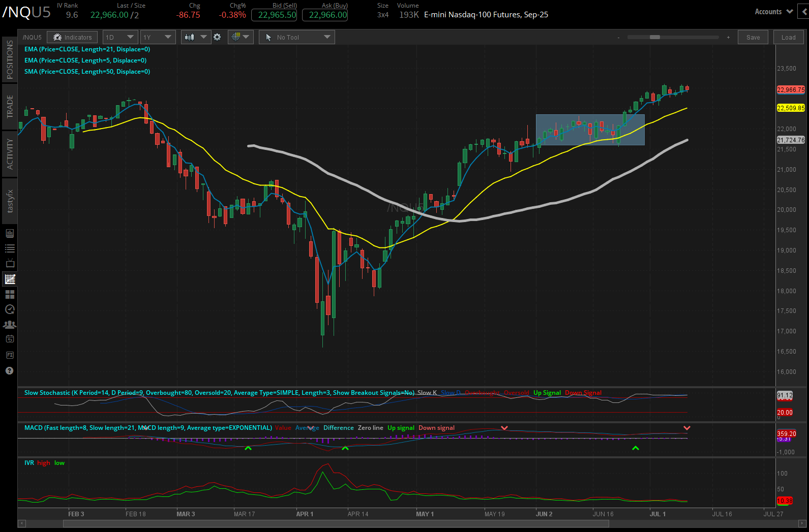Viewport: 809px width, 532px height.
Task: Open the Indicators gauge button
Action: coord(73,37)
